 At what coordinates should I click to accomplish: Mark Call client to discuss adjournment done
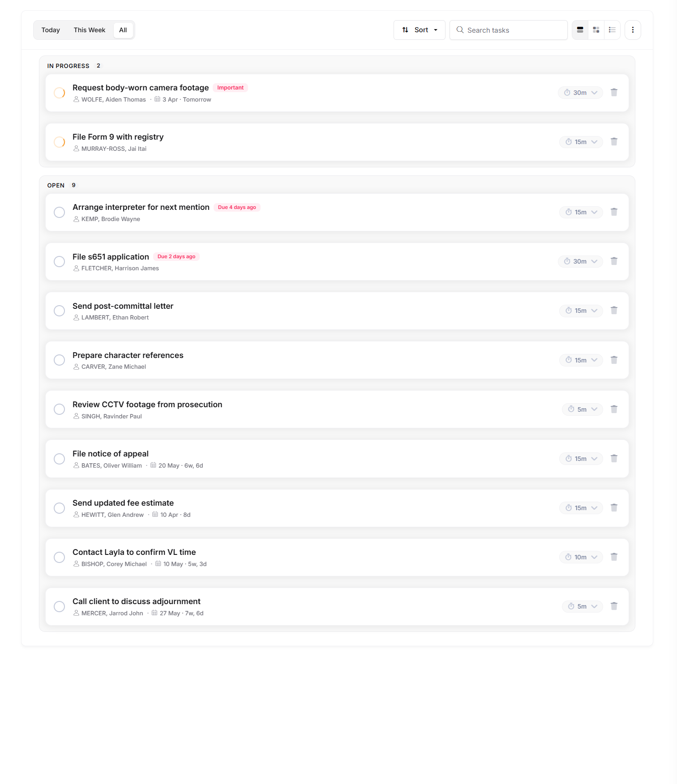(x=59, y=606)
